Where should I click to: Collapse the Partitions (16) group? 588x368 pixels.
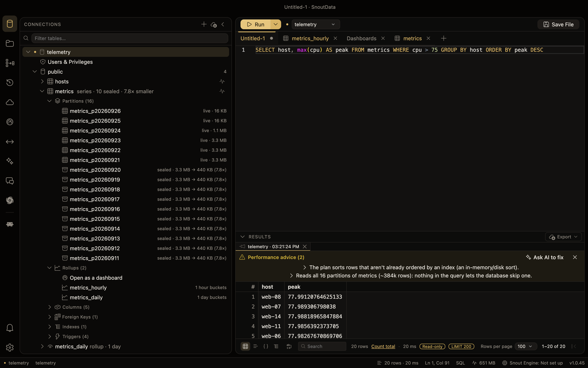[x=50, y=101]
